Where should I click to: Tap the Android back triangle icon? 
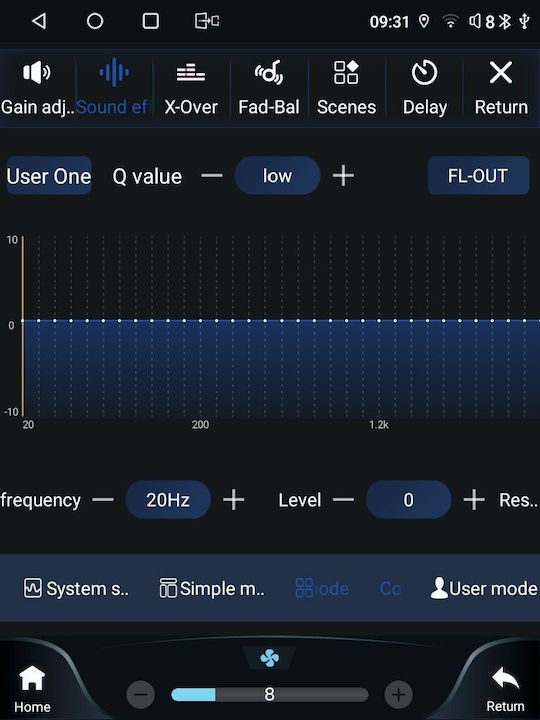39,21
